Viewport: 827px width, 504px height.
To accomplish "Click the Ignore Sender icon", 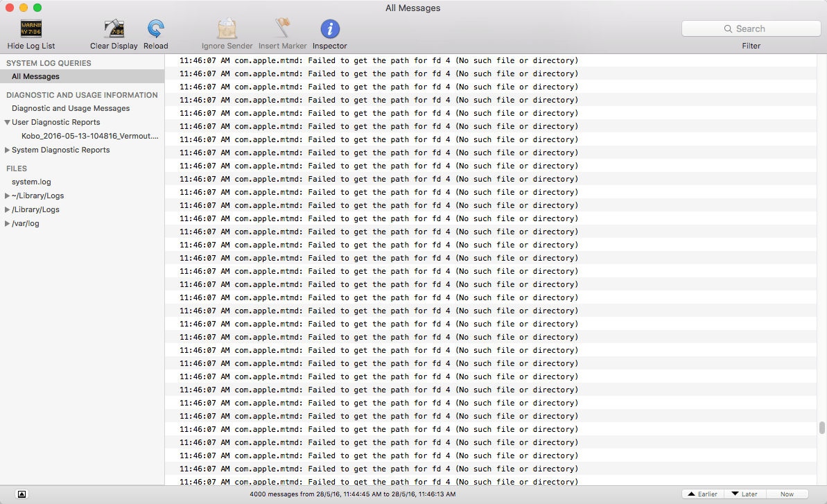I will [227, 28].
